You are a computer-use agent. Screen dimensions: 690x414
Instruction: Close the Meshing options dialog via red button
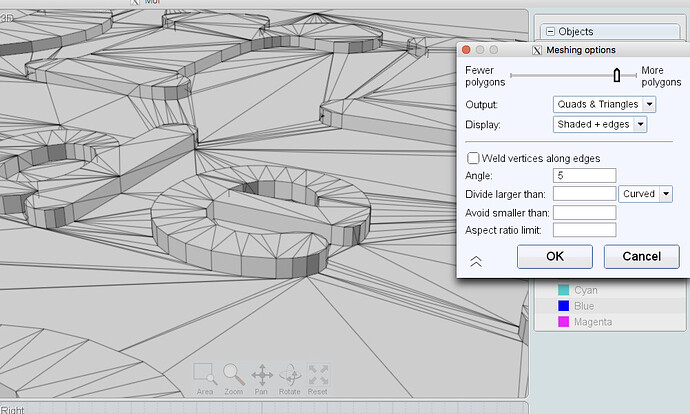[466, 50]
